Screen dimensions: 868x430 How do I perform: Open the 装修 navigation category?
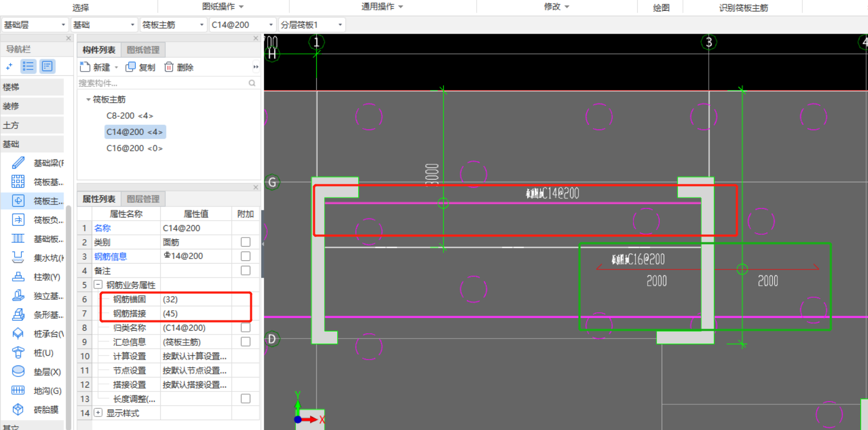tap(32, 106)
